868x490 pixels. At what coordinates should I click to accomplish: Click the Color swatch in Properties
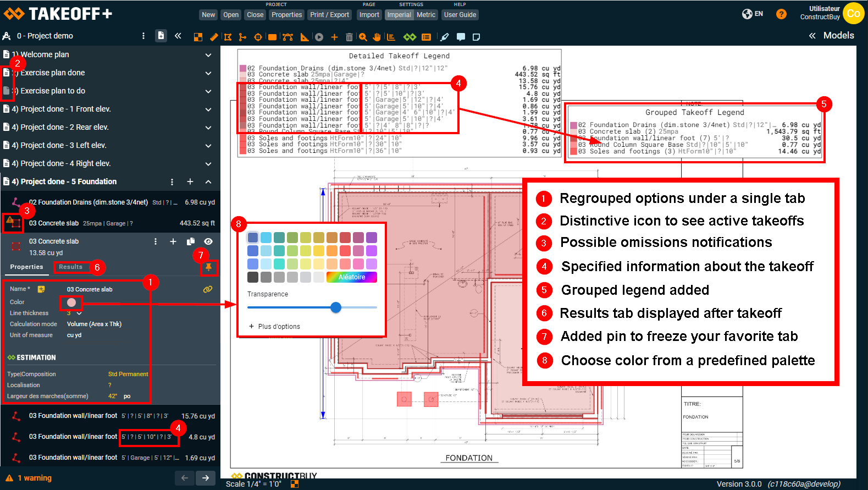(x=71, y=302)
